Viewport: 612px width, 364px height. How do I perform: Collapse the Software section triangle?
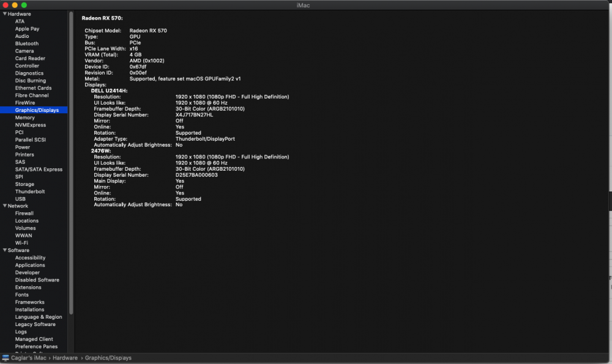pos(5,250)
